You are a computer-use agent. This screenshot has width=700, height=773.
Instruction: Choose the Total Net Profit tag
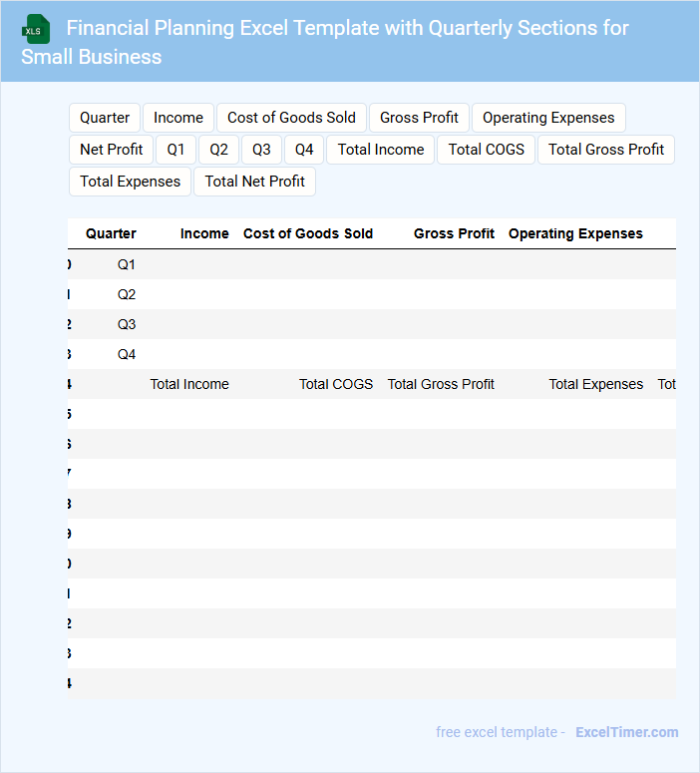tap(255, 182)
